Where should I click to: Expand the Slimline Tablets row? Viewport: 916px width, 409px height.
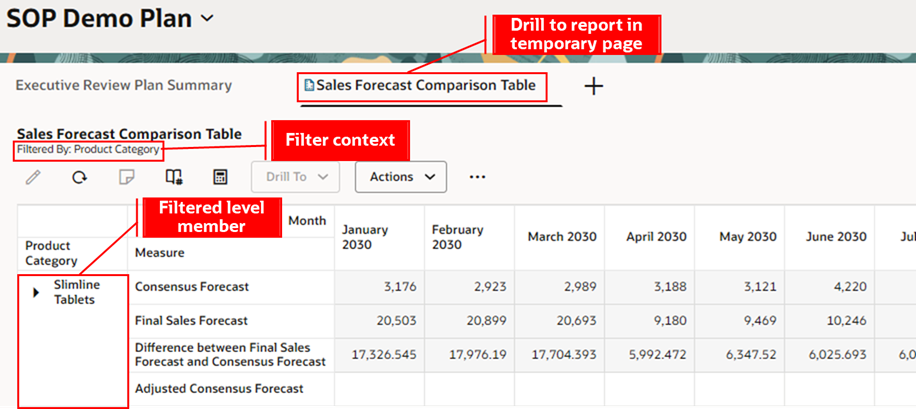click(x=36, y=293)
